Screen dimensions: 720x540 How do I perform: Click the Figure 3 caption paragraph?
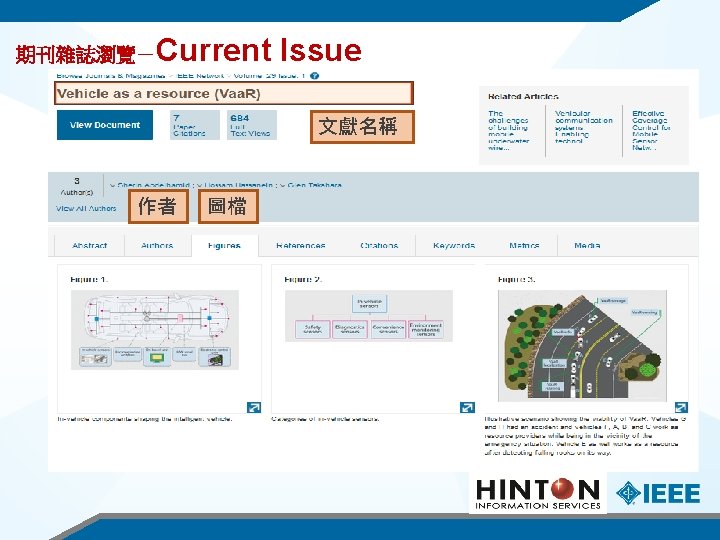585,436
